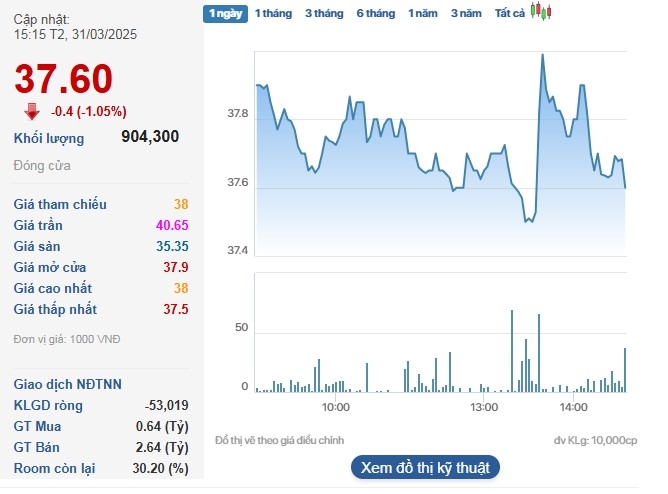The width and height of the screenshot is (668, 494).
Task: Select the 1 ngày time range tab
Action: coord(224,13)
